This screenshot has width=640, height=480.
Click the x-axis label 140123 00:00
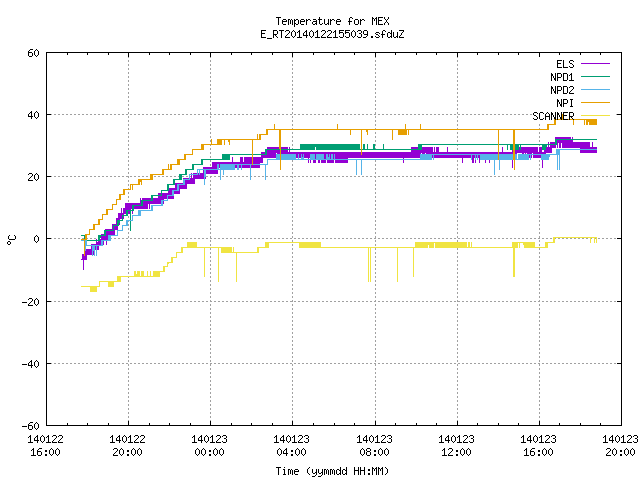209,446
